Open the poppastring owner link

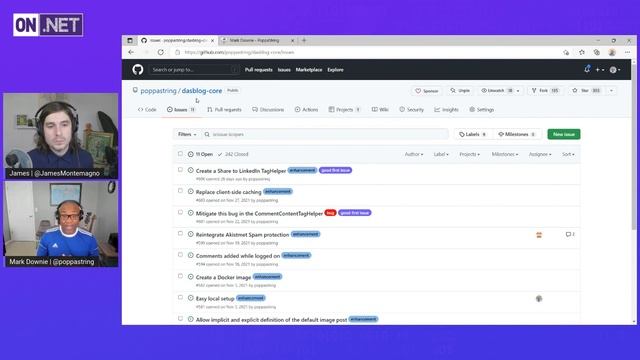158,91
